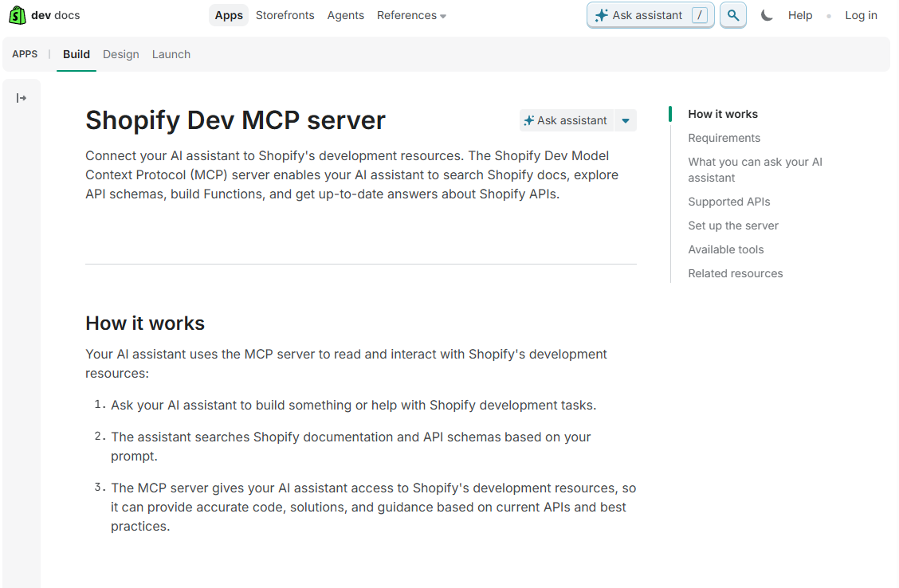This screenshot has width=899, height=588.
Task: Click the Ask assistant sparkle icon on the page
Action: pyautogui.click(x=529, y=120)
